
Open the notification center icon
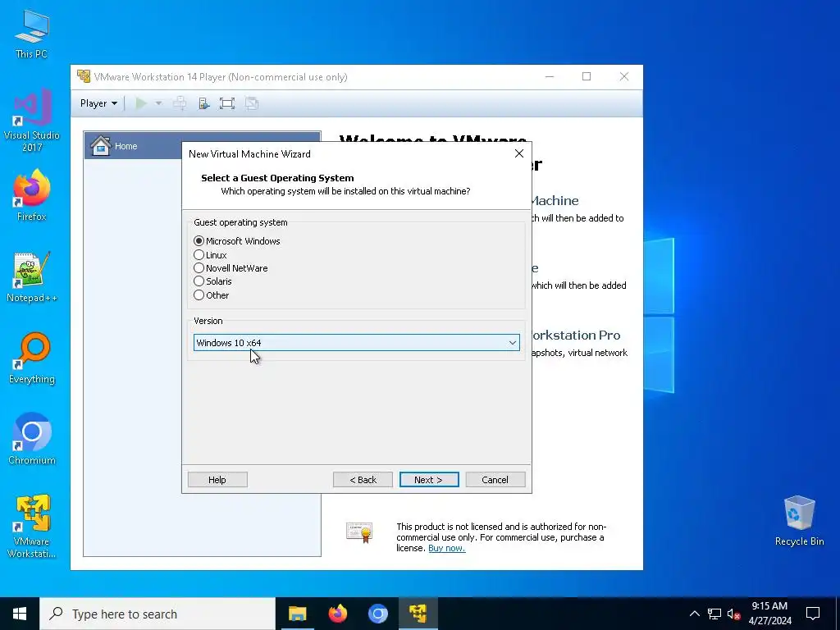(813, 614)
